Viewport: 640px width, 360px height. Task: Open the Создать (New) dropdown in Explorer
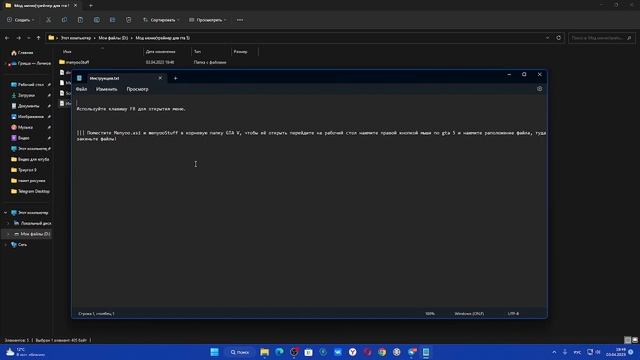[20, 20]
